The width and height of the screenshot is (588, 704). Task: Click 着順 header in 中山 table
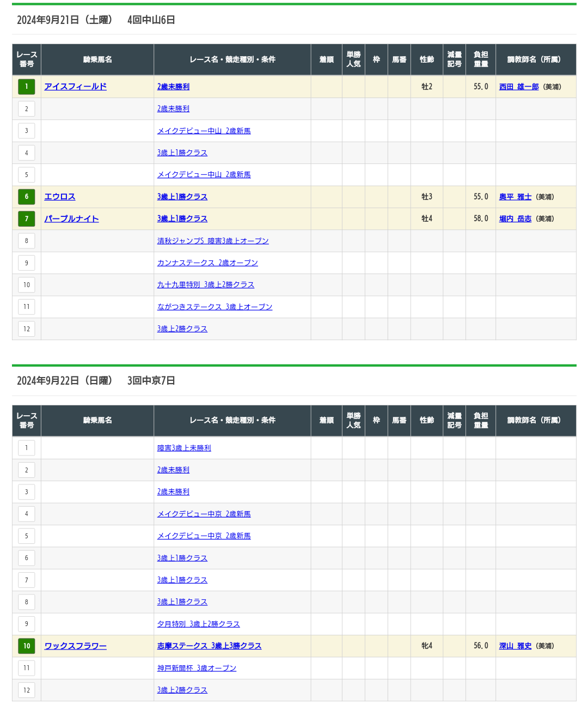pos(327,59)
